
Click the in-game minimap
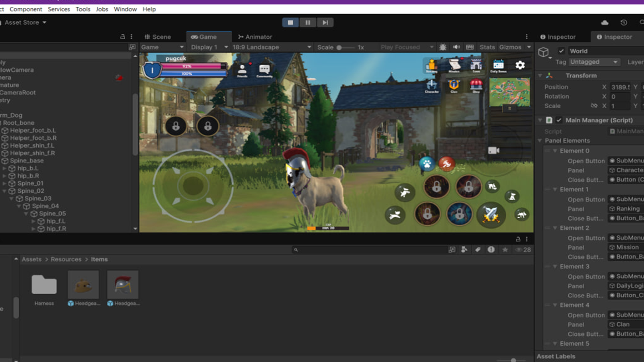[509, 92]
